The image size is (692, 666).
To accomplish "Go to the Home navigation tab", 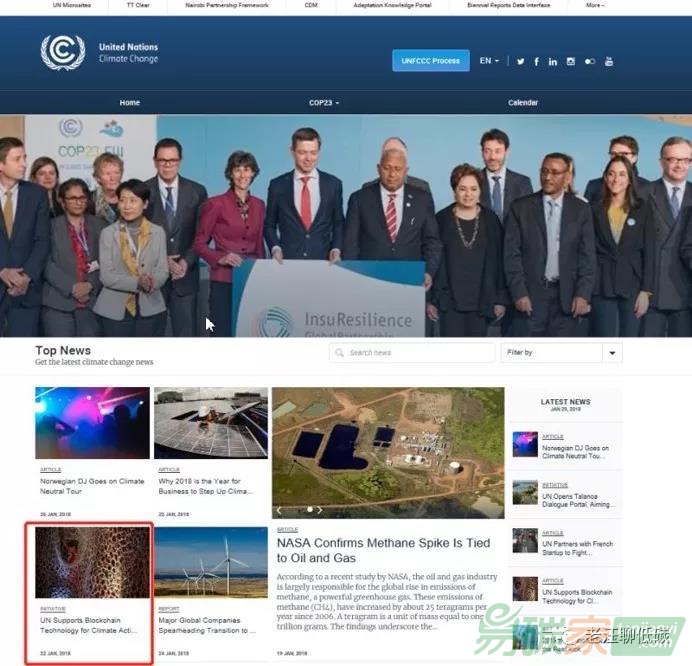I will 130,103.
